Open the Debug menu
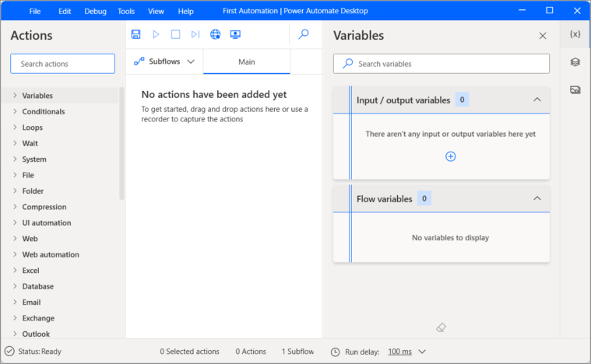591x364 pixels. tap(95, 11)
